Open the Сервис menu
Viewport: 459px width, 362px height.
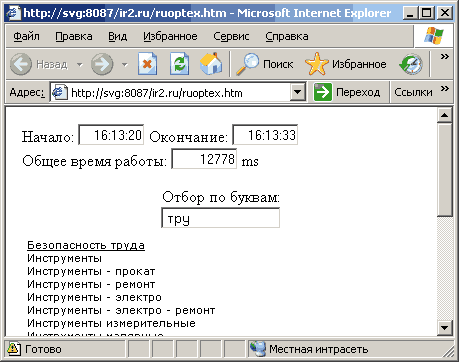[x=231, y=36]
